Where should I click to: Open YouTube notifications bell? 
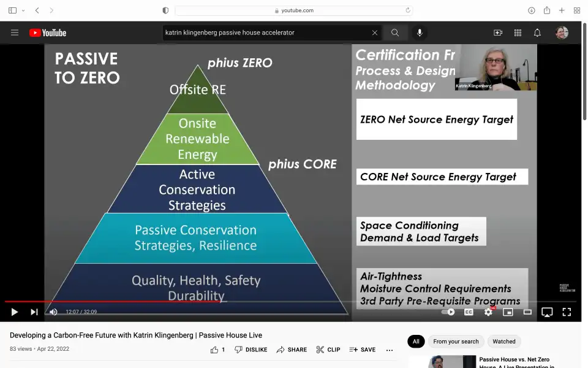click(x=537, y=33)
